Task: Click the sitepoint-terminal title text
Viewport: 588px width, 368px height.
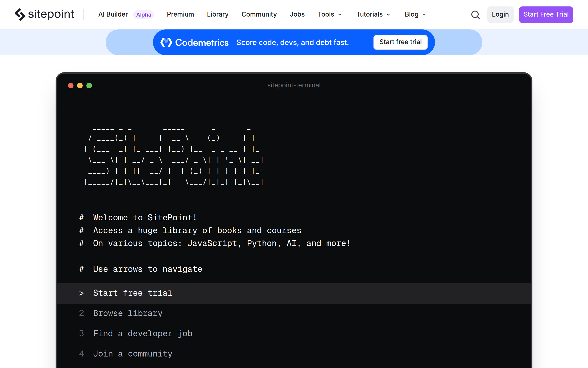Action: pyautogui.click(x=294, y=85)
